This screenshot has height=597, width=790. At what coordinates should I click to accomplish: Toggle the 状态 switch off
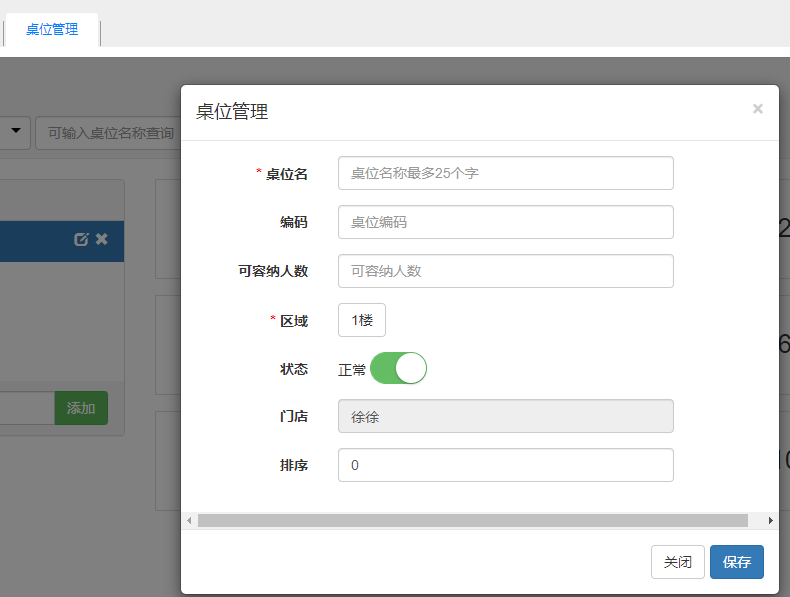(x=398, y=369)
